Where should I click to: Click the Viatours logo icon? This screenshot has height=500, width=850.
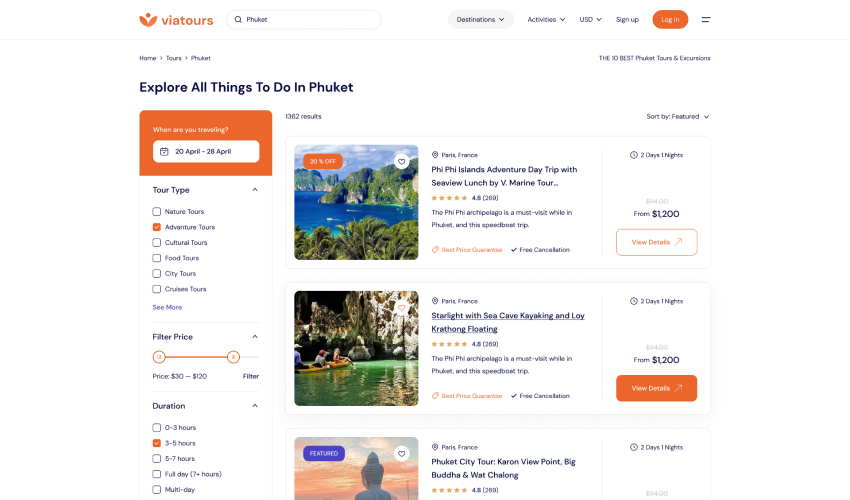click(x=148, y=19)
